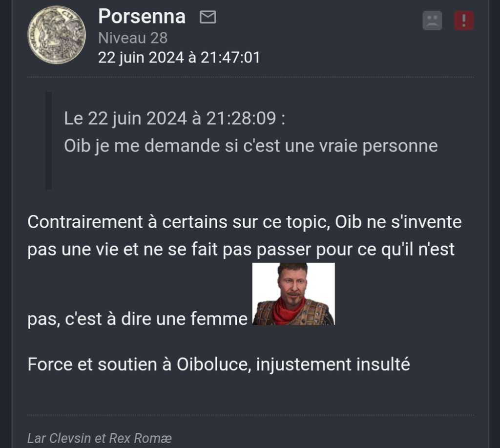The image size is (500, 448).
Task: Click the "Niveau 28" level label
Action: coord(133,38)
